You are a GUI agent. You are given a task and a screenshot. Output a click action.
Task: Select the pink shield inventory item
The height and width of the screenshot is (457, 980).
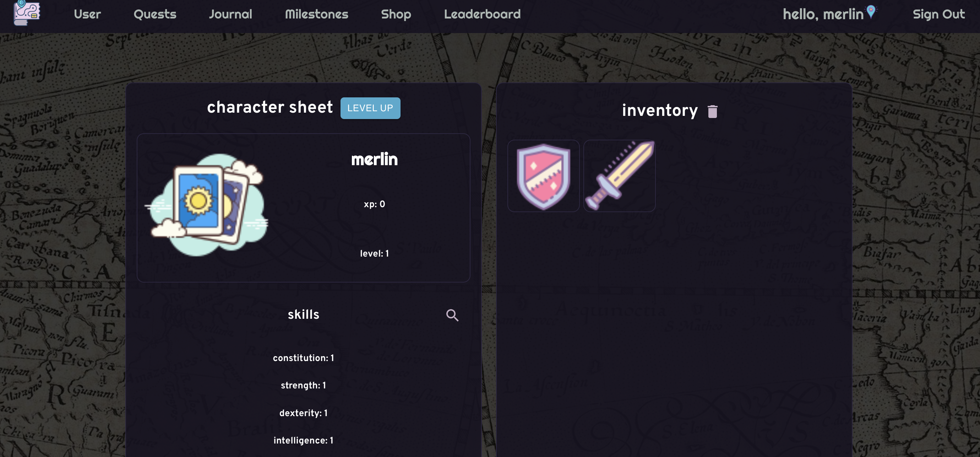[x=543, y=176]
